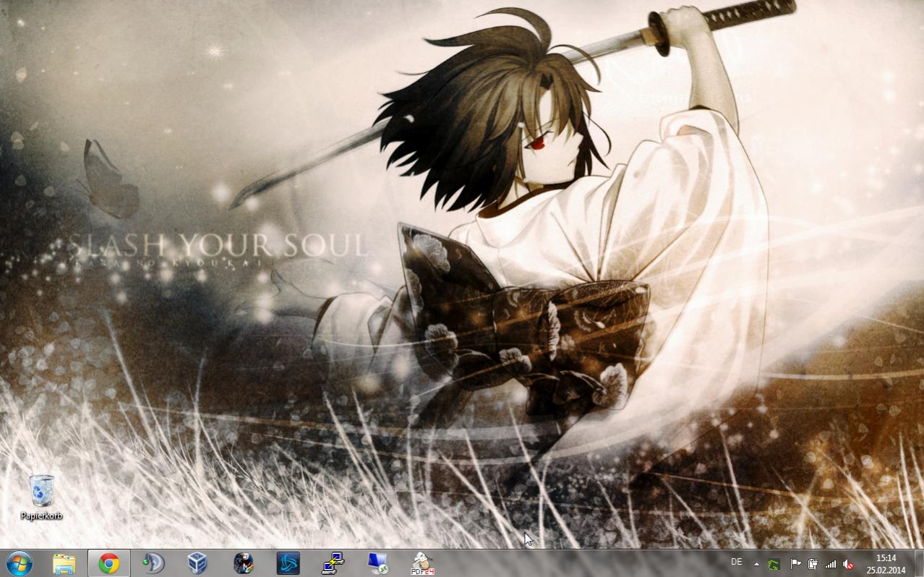Launch VirtualBox from the taskbar

(197, 563)
